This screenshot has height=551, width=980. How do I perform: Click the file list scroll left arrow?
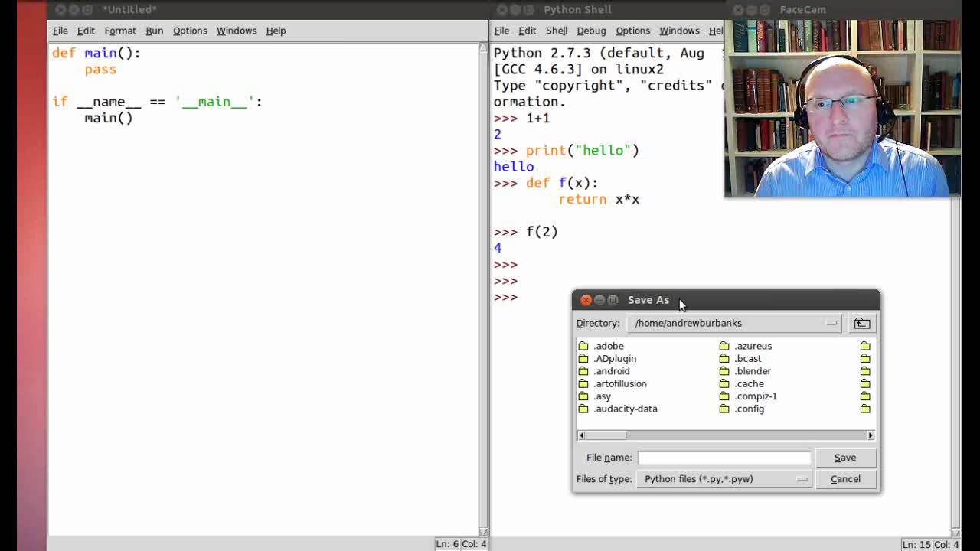pos(581,435)
